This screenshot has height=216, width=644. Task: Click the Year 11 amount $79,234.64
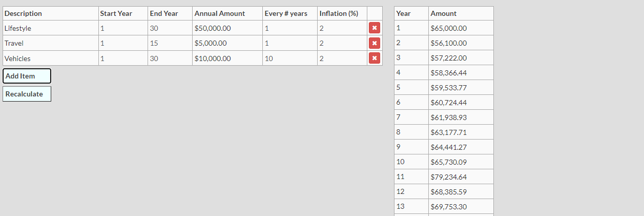click(460, 176)
